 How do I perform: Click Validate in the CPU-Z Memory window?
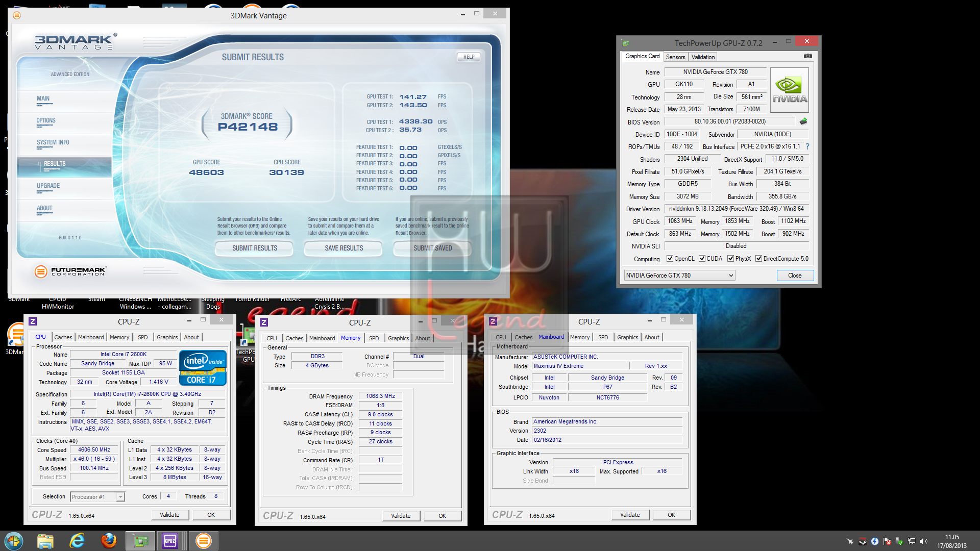click(x=401, y=516)
